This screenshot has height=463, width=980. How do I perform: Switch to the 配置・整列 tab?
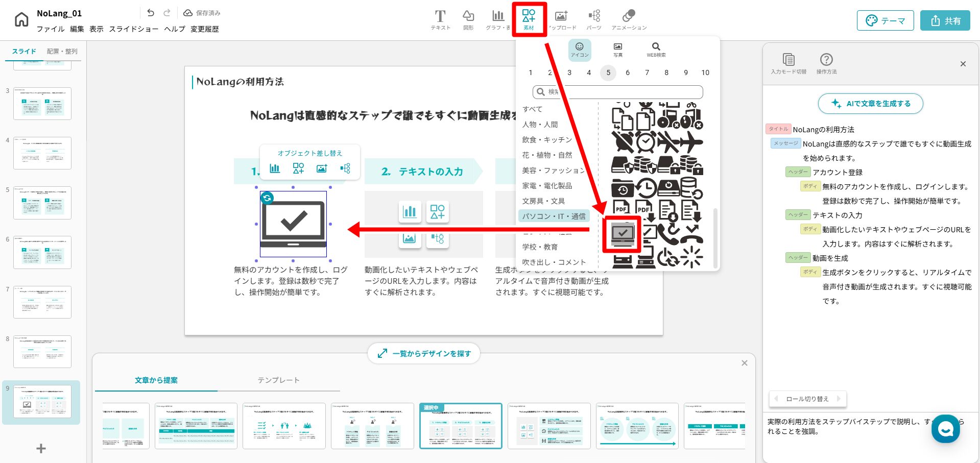[x=62, y=52]
